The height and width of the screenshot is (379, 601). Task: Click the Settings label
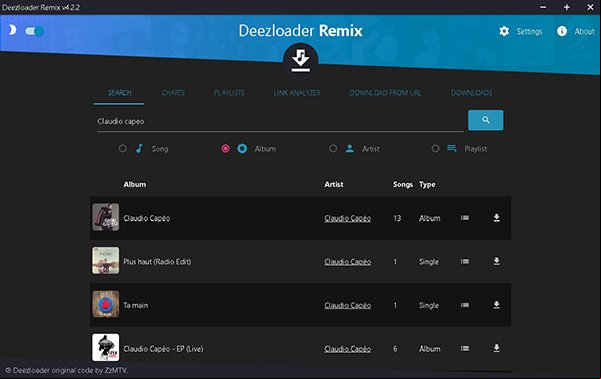[x=529, y=31]
